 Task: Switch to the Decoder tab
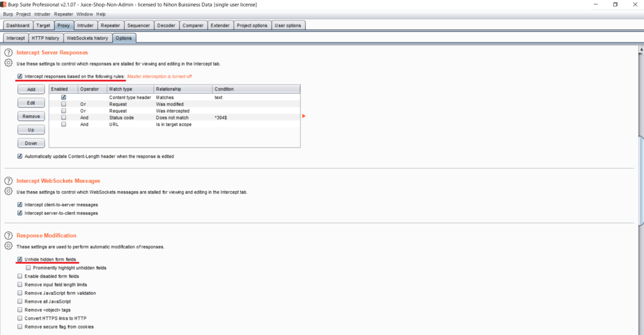166,25
